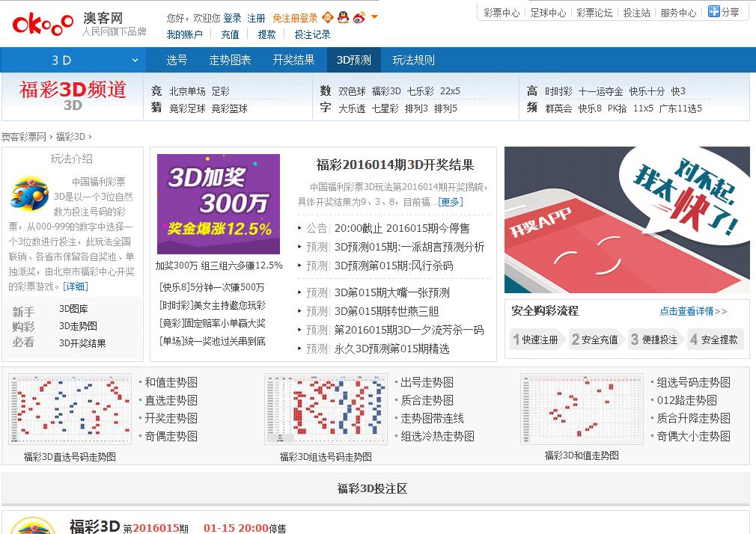Open 福彩3D组选号码走势图 thumbnail
The height and width of the screenshot is (534, 756).
[x=326, y=408]
